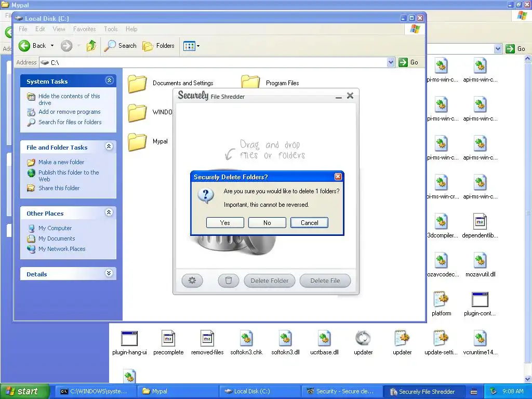532x399 pixels.
Task: Select the removed-files file
Action: [207, 343]
